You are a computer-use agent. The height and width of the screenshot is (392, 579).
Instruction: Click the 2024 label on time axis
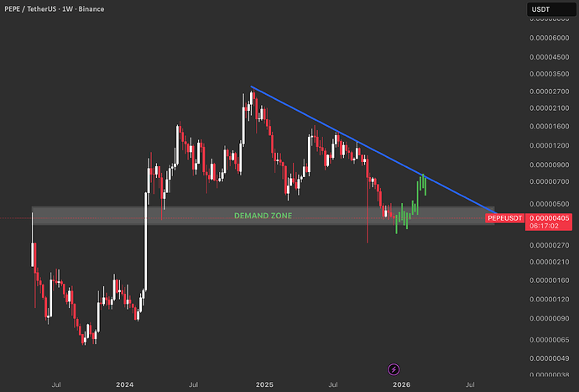pyautogui.click(x=124, y=384)
